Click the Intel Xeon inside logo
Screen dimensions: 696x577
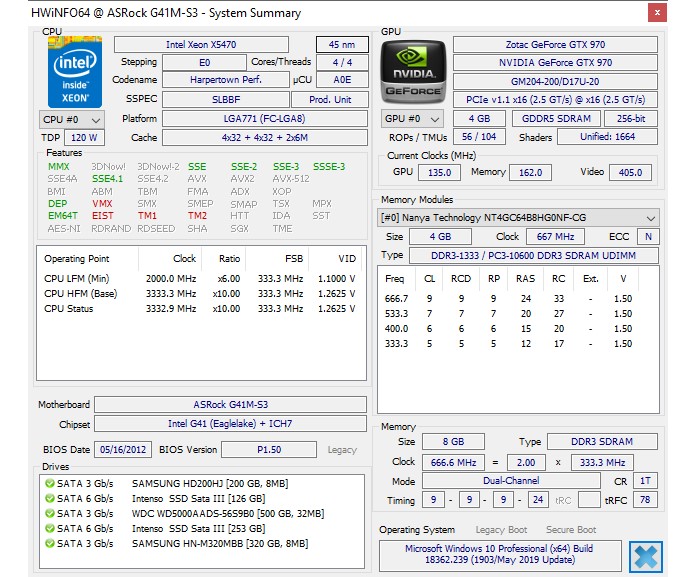coord(75,72)
